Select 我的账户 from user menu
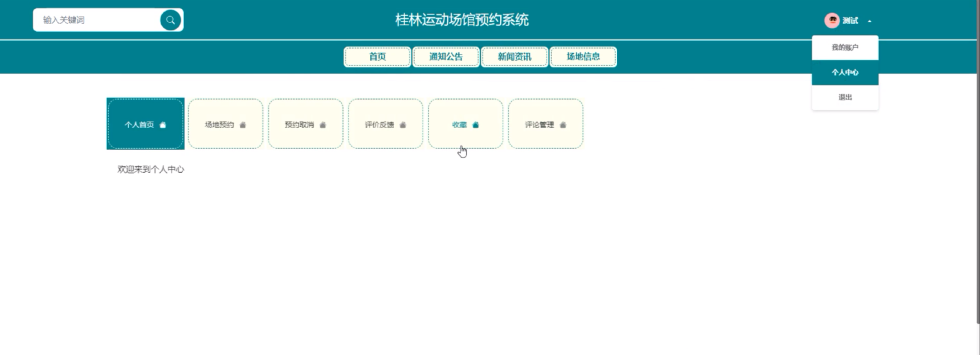Screen dimensions: 980x355 845,48
